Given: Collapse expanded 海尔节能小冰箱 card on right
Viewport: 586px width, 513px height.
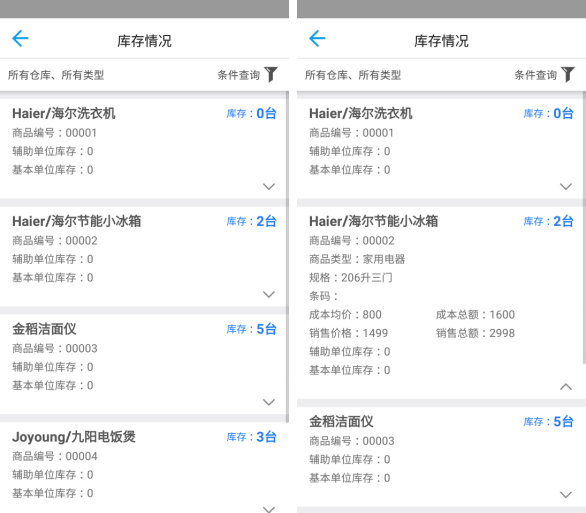Looking at the screenshot, I should coord(566,387).
